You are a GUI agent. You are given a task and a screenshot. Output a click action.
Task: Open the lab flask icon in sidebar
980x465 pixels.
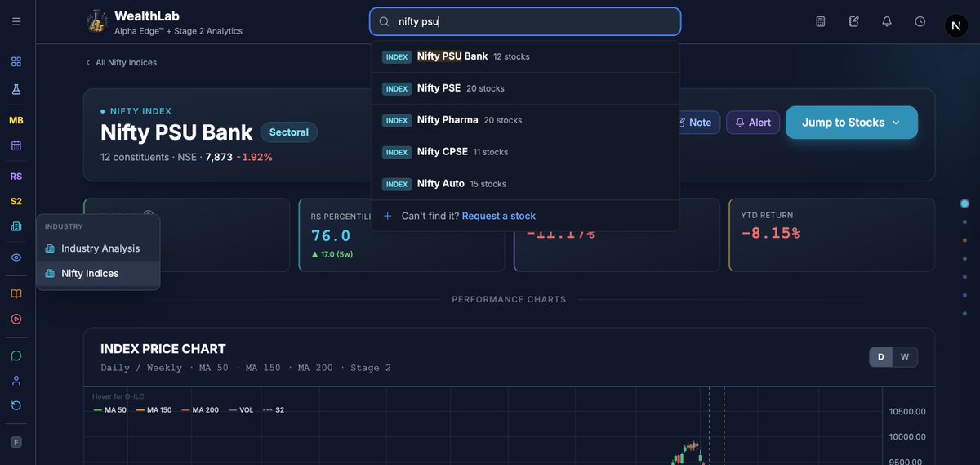tap(16, 89)
